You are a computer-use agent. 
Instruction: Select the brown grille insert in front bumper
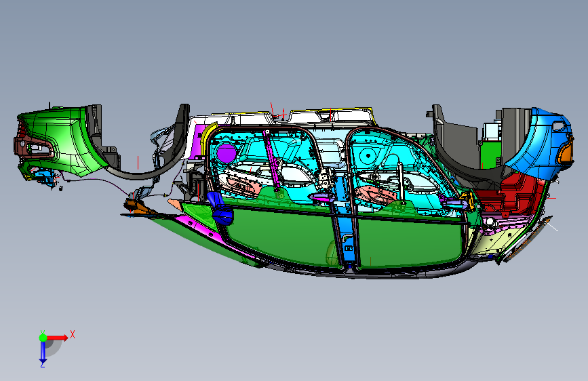pyautogui.click(x=34, y=147)
